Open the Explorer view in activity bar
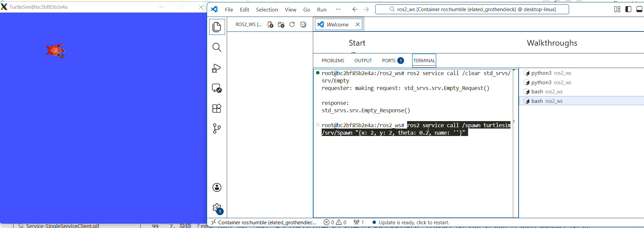This screenshot has height=228, width=644. pyautogui.click(x=217, y=27)
